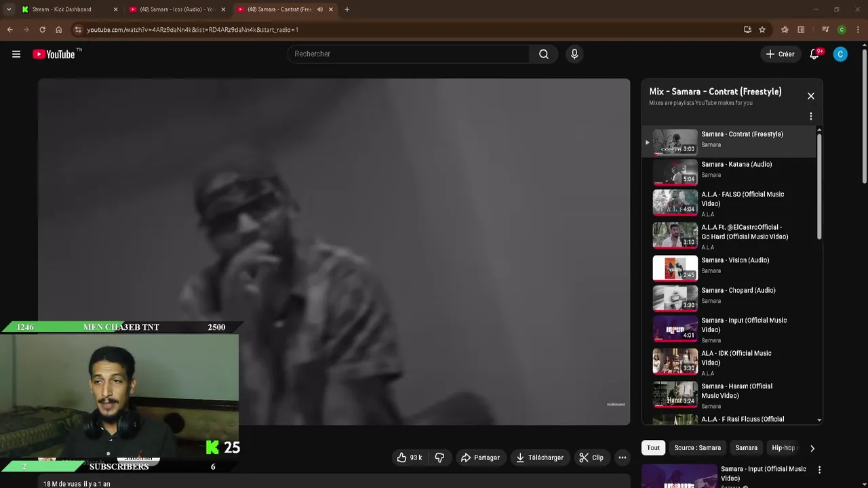The height and width of the screenshot is (488, 868).
Task: Bookmark this tab with star icon
Action: (x=762, y=30)
